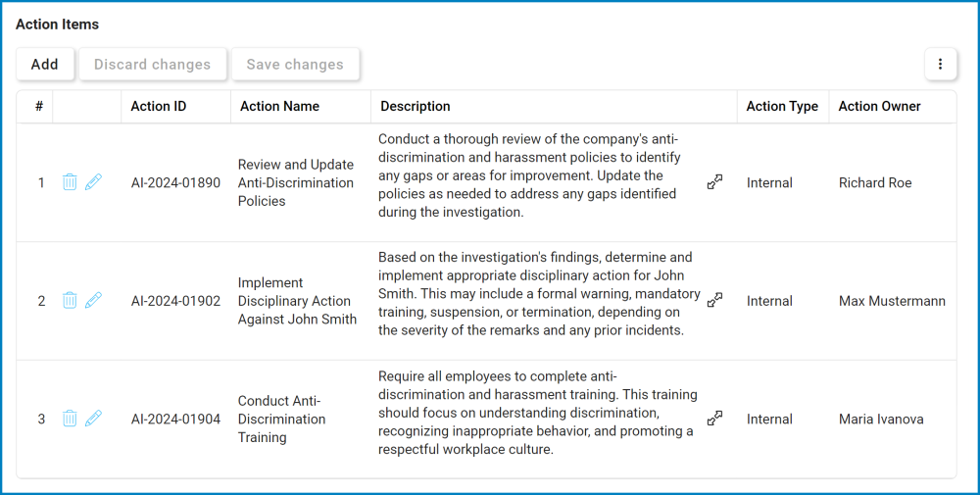
Task: Expand description for row 3 training
Action: [715, 419]
